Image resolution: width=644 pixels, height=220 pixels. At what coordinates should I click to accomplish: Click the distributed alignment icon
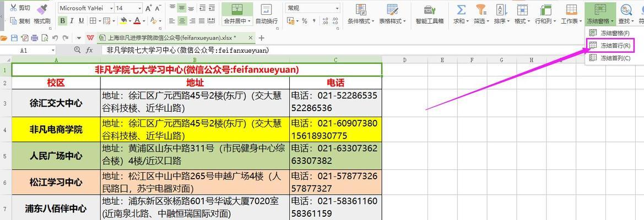[212, 20]
